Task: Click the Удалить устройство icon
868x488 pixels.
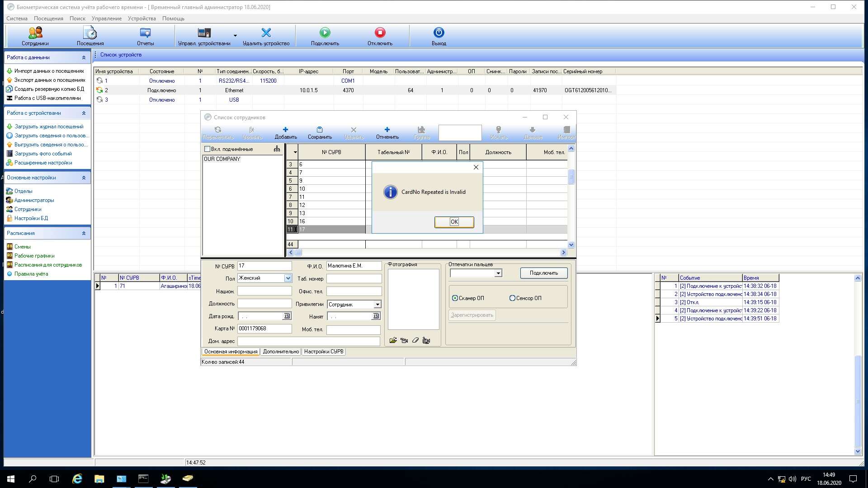Action: (x=266, y=36)
